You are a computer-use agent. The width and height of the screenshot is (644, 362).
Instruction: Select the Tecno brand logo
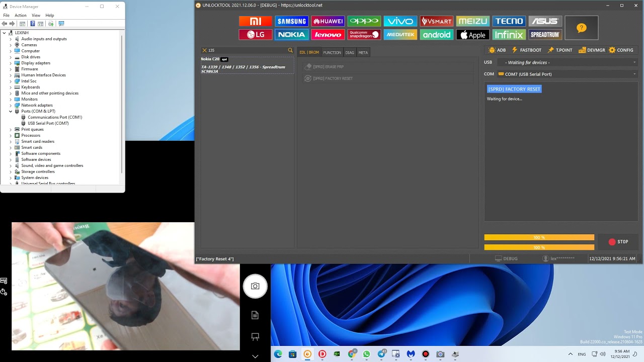point(509,21)
